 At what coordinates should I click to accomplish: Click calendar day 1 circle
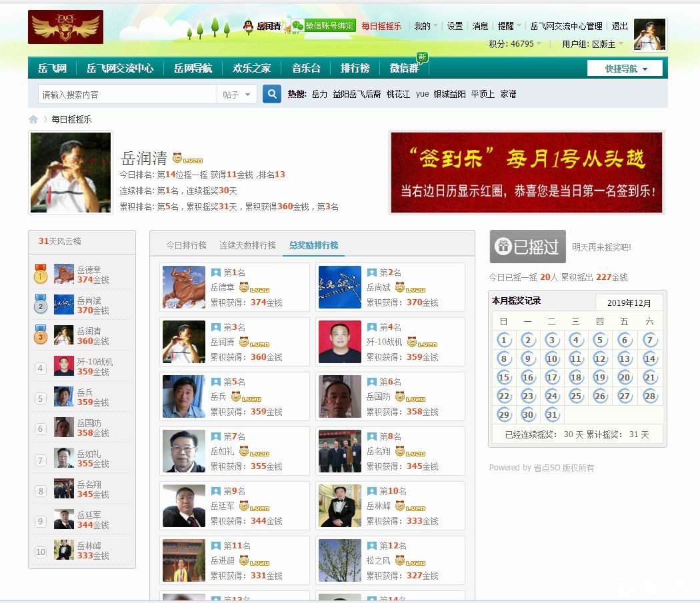(504, 340)
